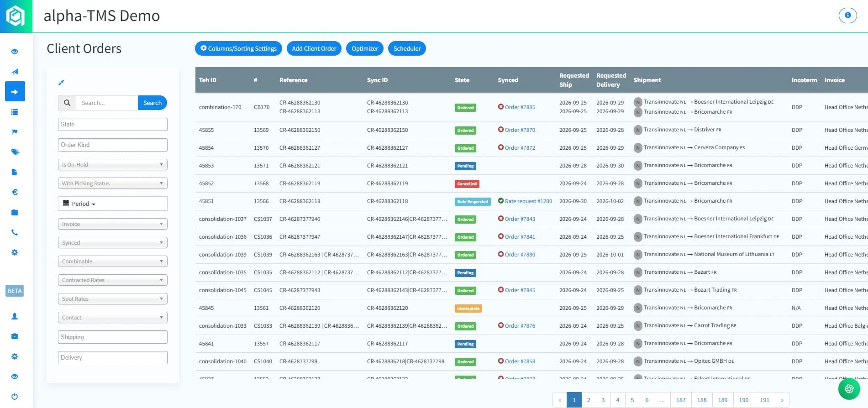This screenshot has width=868, height=408.
Task: Click the BETA badge in sidebar
Action: 15,291
